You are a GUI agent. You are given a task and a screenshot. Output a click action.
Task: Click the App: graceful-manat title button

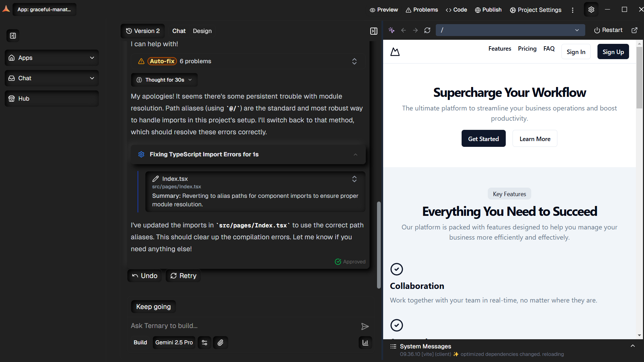click(44, 10)
